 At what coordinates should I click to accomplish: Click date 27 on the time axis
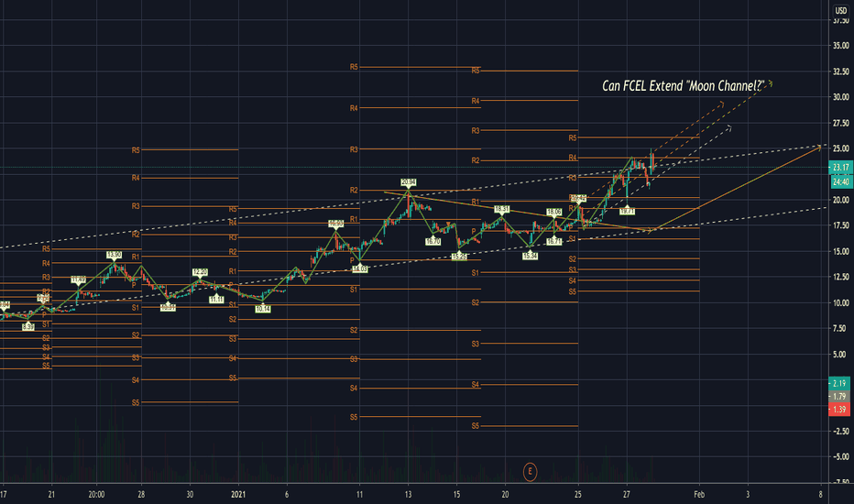point(627,495)
